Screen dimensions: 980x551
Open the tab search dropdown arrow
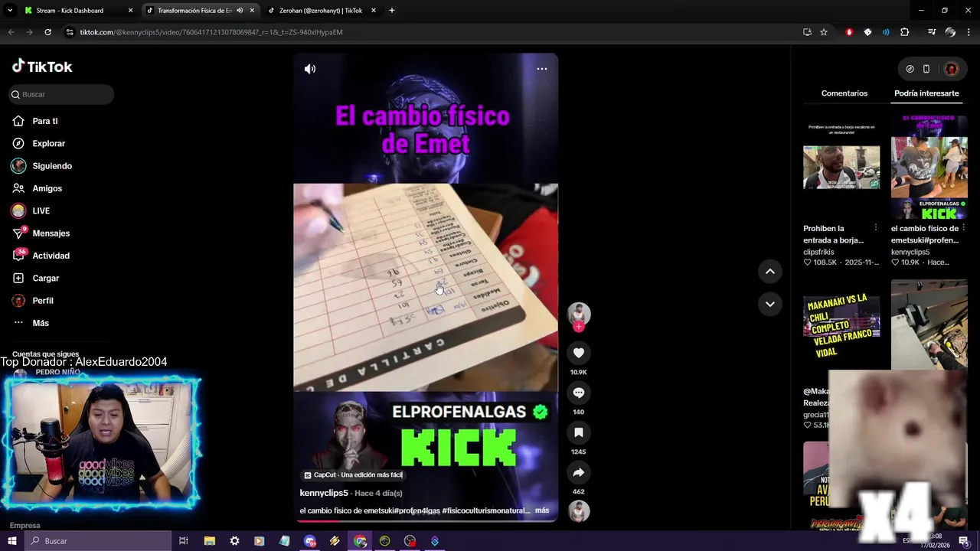(11, 11)
